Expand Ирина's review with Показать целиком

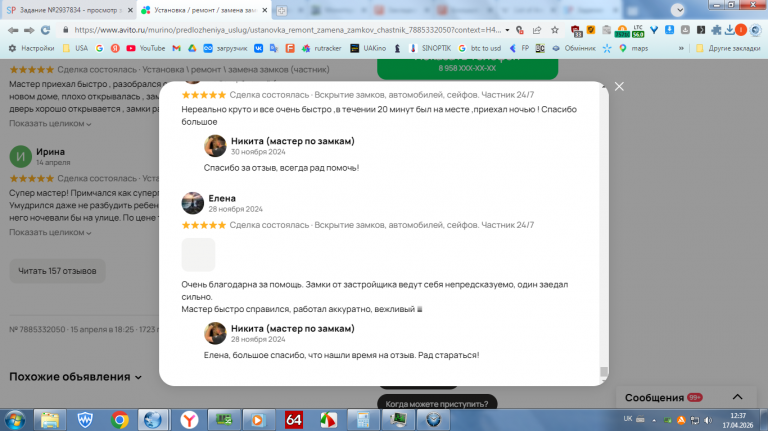(x=50, y=232)
